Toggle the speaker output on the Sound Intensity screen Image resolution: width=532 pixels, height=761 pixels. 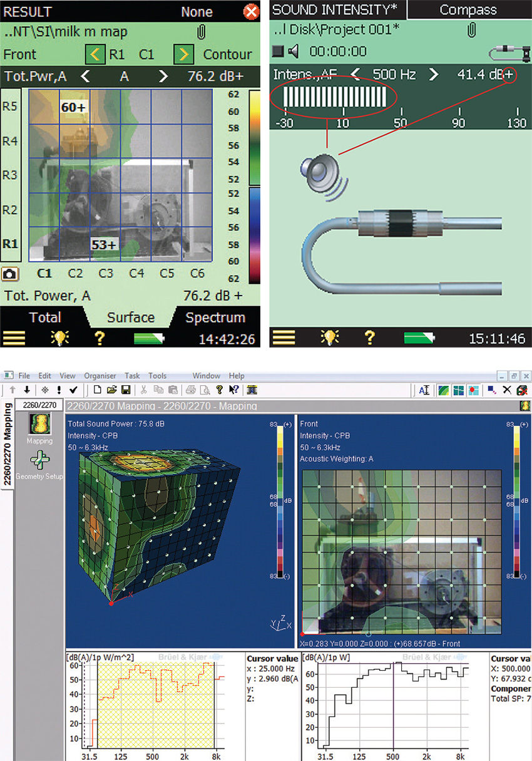click(294, 51)
